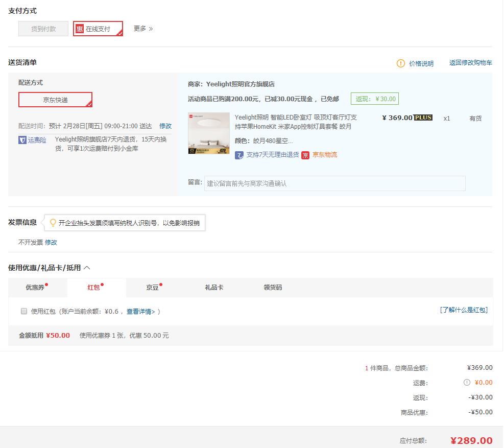Screen dimensions: 504x448
Task: Click the 总商品金额 ¥369.00 value
Action: (479, 368)
